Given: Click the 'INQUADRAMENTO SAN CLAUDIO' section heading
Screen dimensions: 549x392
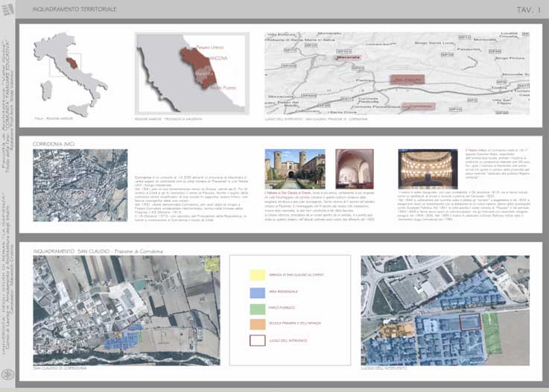Looking at the screenshot, I should (98, 252).
